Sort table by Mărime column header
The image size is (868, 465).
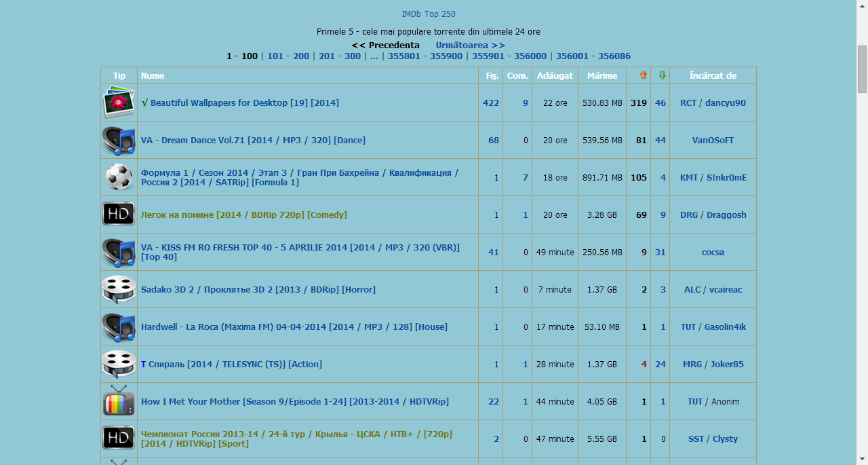tap(602, 75)
